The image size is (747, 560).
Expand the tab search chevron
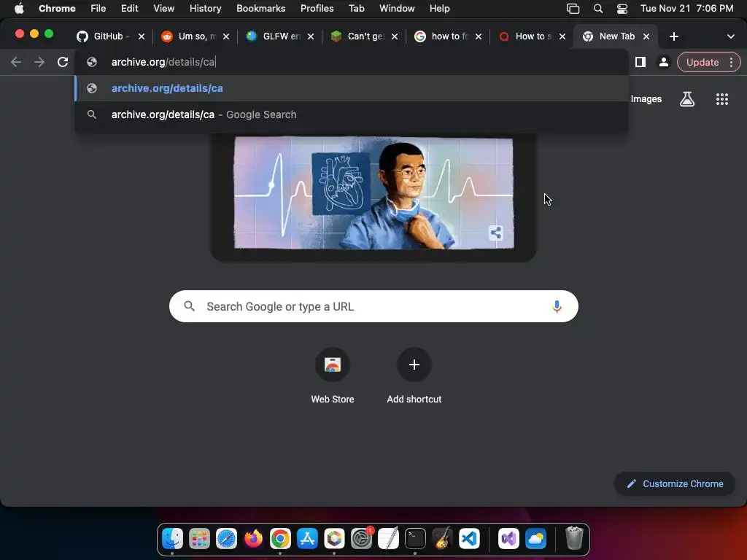click(x=730, y=36)
